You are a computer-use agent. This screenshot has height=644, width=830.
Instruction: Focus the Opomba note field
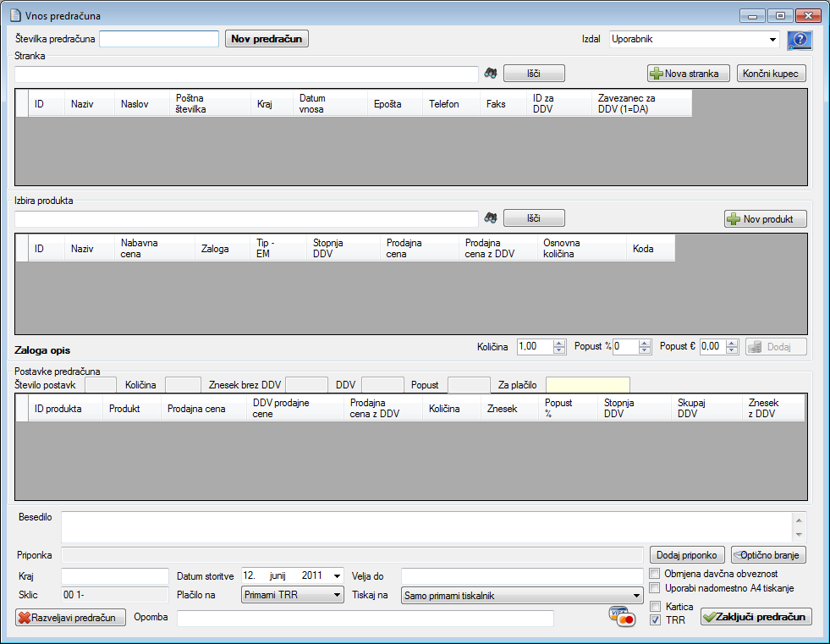366,618
